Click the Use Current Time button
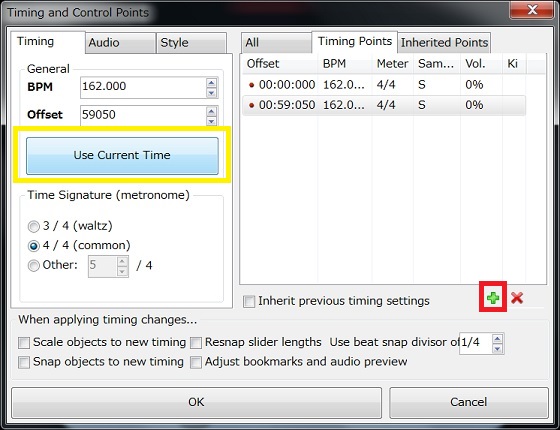 (122, 156)
